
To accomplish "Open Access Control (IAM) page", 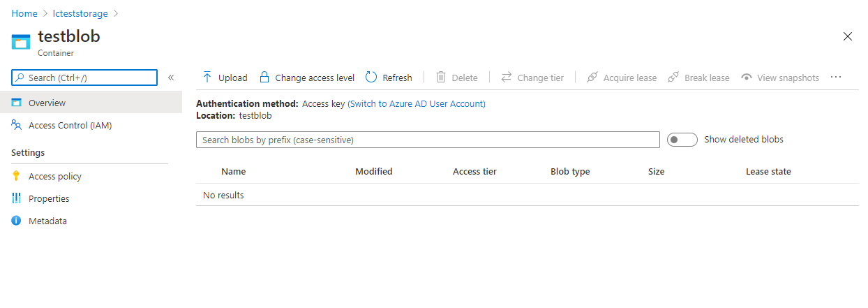I will [x=70, y=126].
